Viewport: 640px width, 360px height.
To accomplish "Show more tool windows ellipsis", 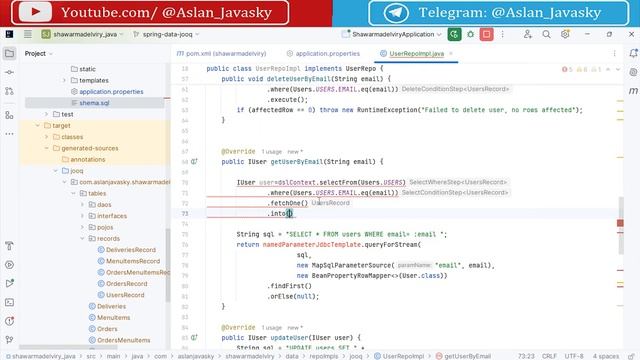I will (9, 134).
